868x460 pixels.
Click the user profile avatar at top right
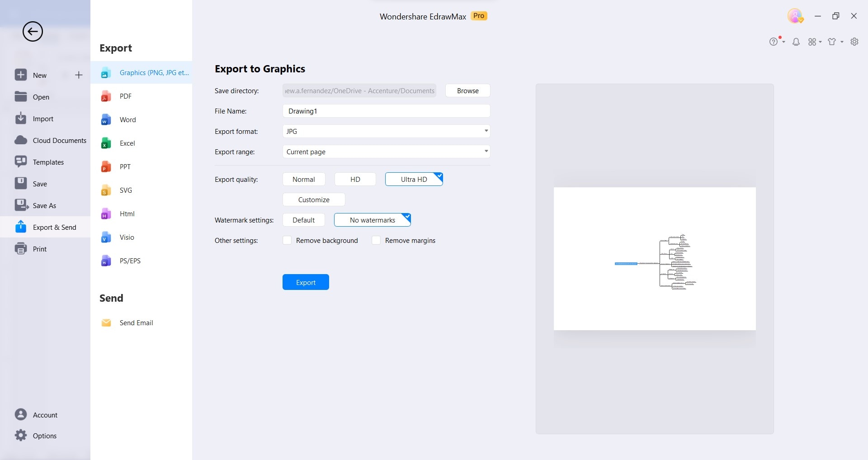click(x=795, y=16)
